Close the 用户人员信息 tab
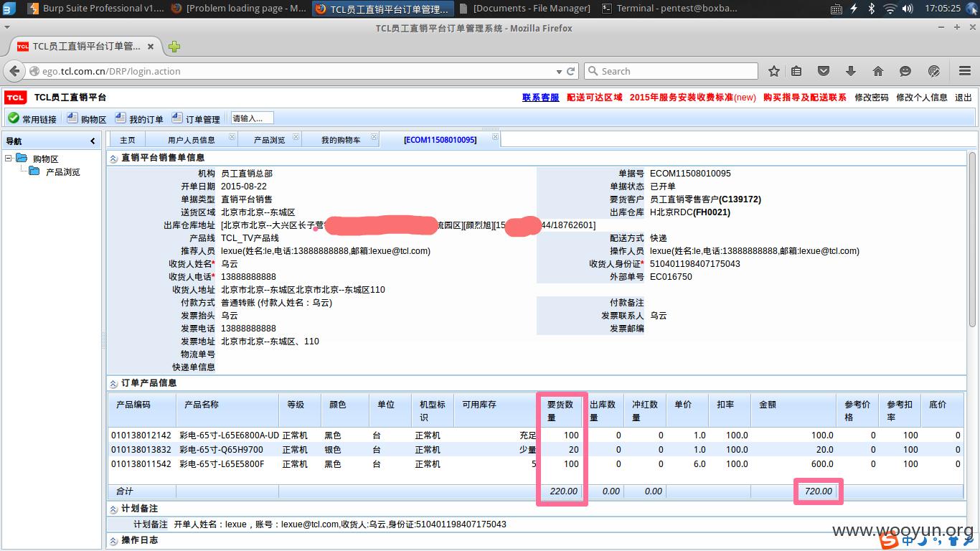Viewport: 980px width, 551px height. tap(232, 136)
